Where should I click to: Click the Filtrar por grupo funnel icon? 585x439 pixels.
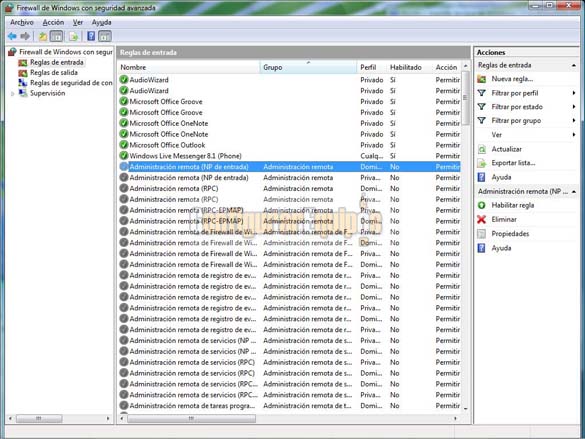click(482, 120)
